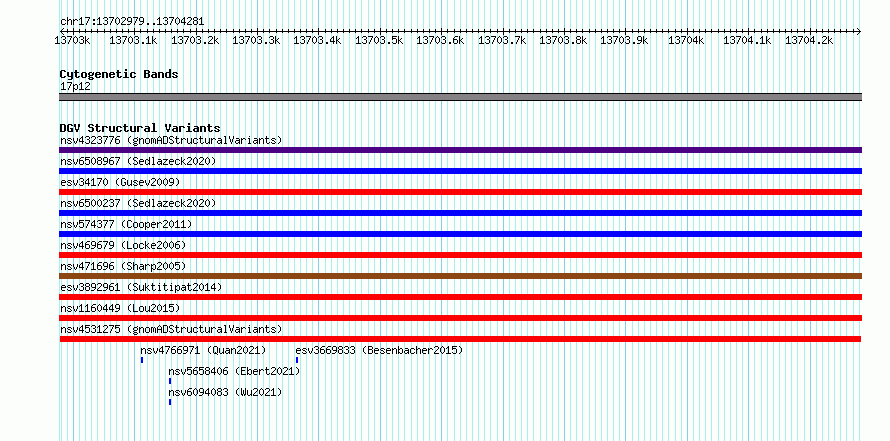
Task: Click the 13703.6k ruler tick label
Action: point(440,40)
